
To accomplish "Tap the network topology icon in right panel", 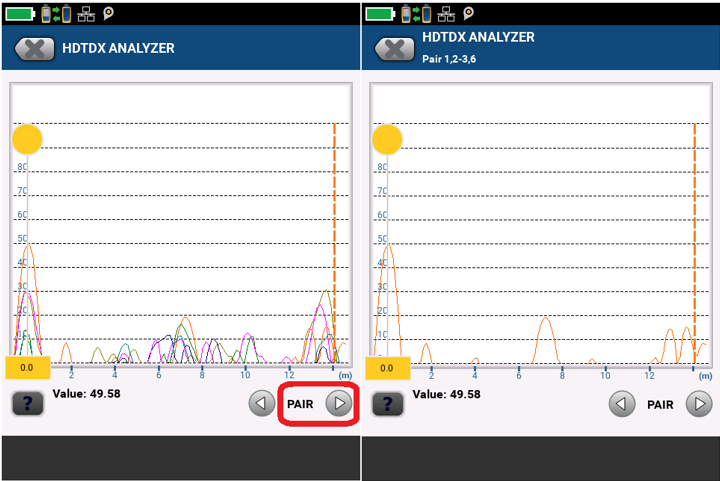I will coord(446,14).
